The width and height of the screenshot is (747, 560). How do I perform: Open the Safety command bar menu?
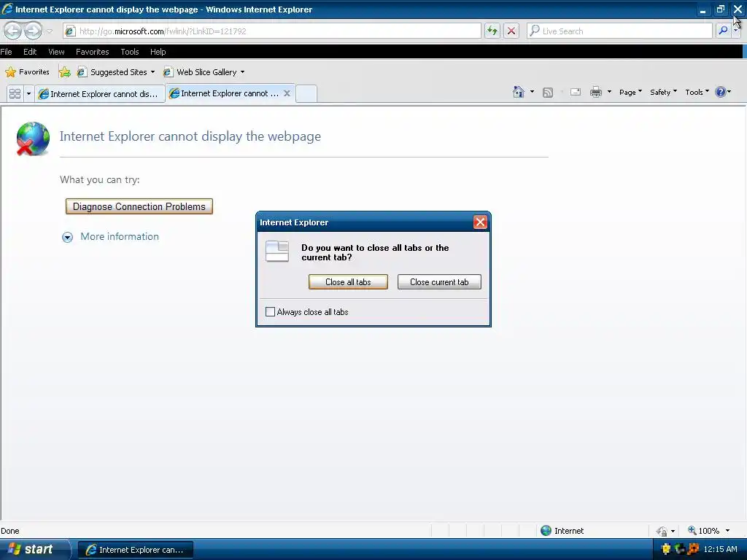(x=663, y=92)
